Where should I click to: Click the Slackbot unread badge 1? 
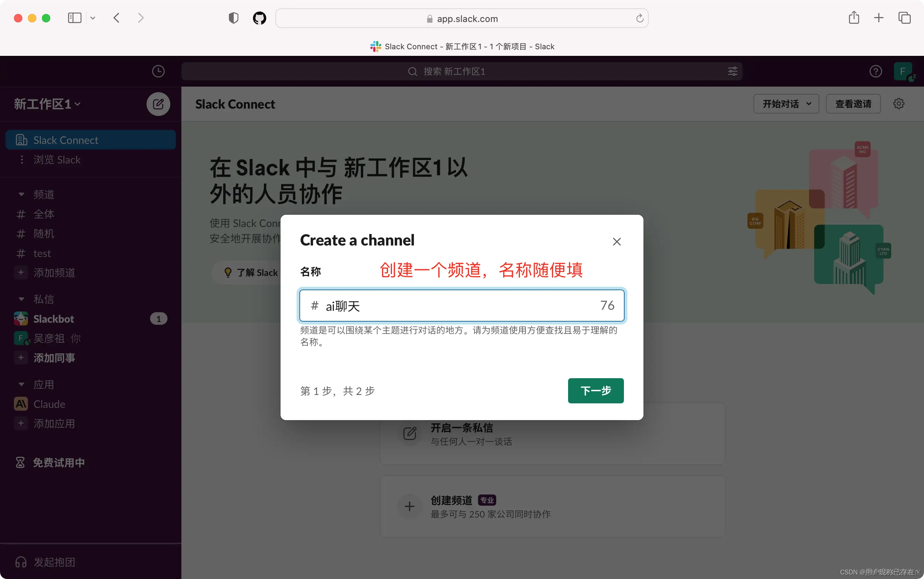click(x=158, y=318)
